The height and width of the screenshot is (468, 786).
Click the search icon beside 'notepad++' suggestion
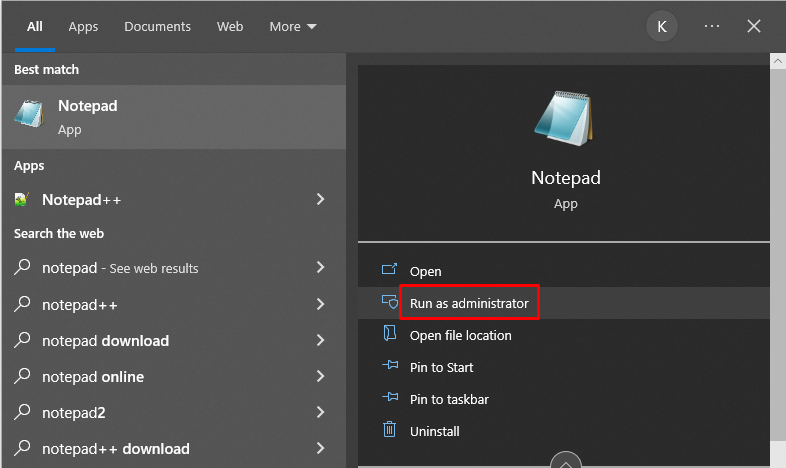[22, 304]
